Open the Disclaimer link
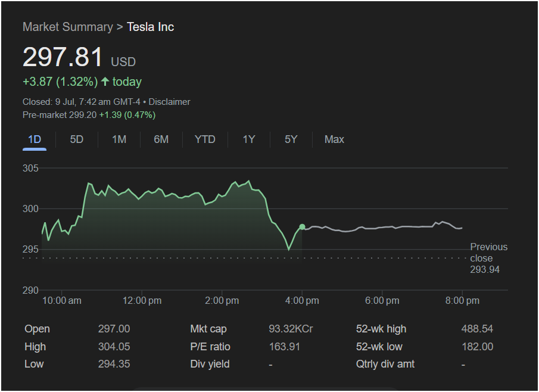The image size is (539, 392). point(169,102)
